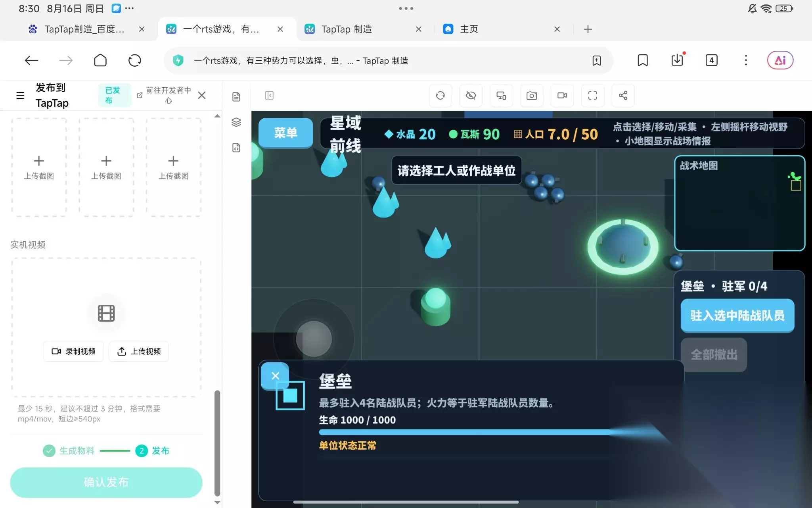Collapse the side panel toggle icon
This screenshot has height=508, width=812.
tap(269, 96)
